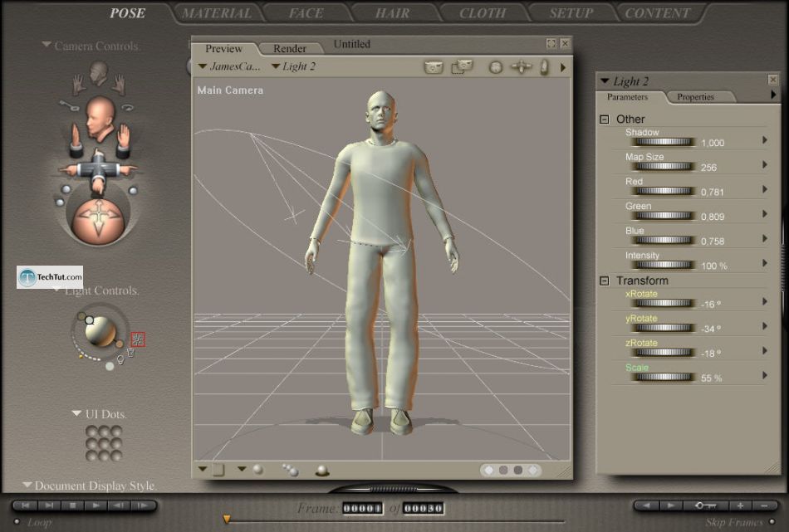Screen dimensions: 789x532
Task: Collapse the Other parameter group
Action: pos(605,120)
